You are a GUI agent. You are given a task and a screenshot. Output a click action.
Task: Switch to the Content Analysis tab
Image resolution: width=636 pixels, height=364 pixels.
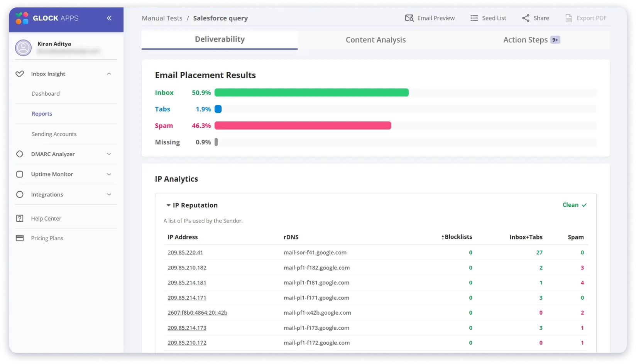point(376,40)
